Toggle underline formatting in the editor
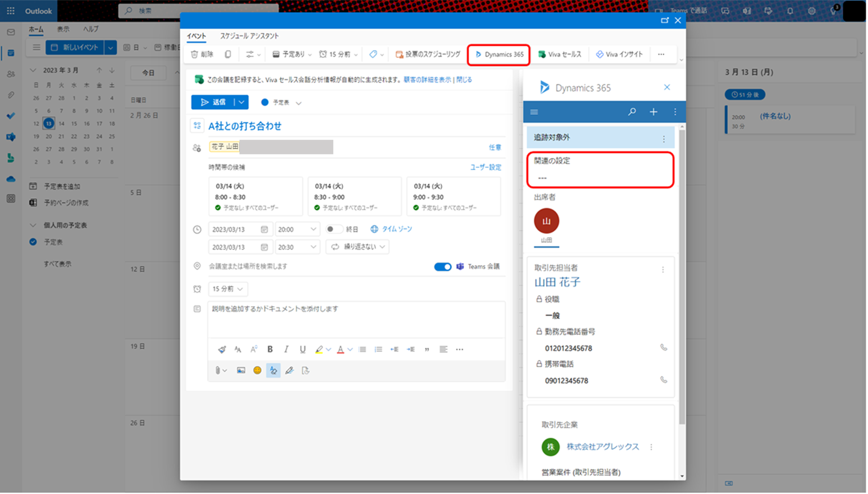 point(303,350)
